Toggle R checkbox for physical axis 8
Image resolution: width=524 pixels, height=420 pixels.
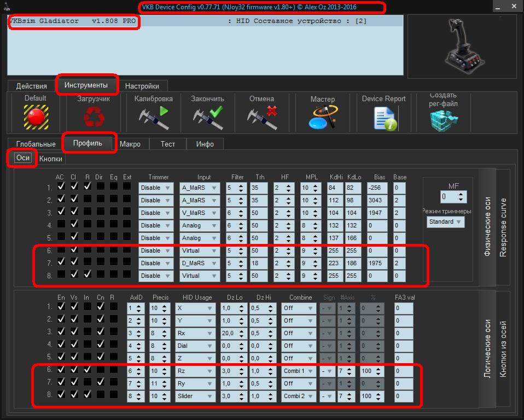pos(88,274)
